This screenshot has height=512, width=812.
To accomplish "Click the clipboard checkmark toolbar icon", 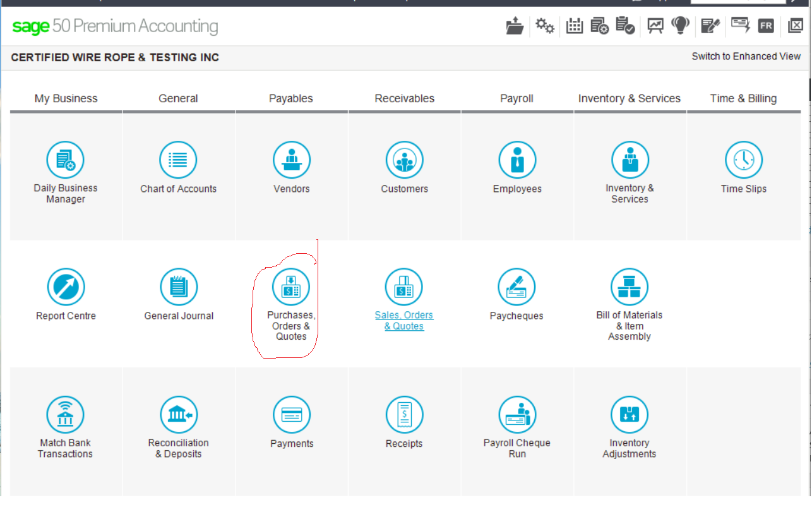I will 625,26.
